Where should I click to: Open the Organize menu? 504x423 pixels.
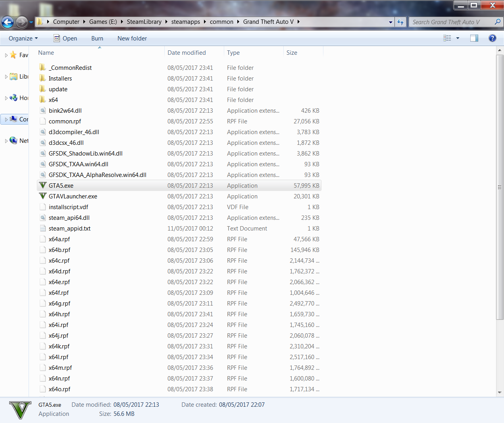(23, 38)
